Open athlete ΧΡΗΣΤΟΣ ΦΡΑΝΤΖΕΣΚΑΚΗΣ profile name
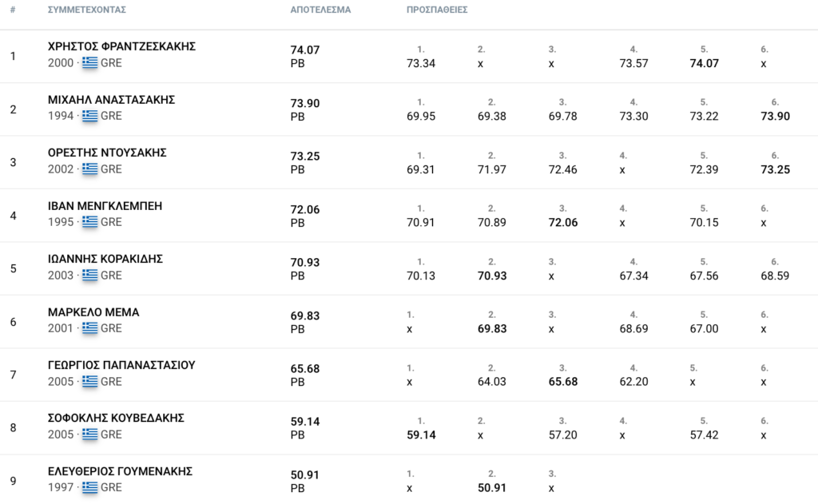Screen dimensions: 818x504 pos(121,46)
